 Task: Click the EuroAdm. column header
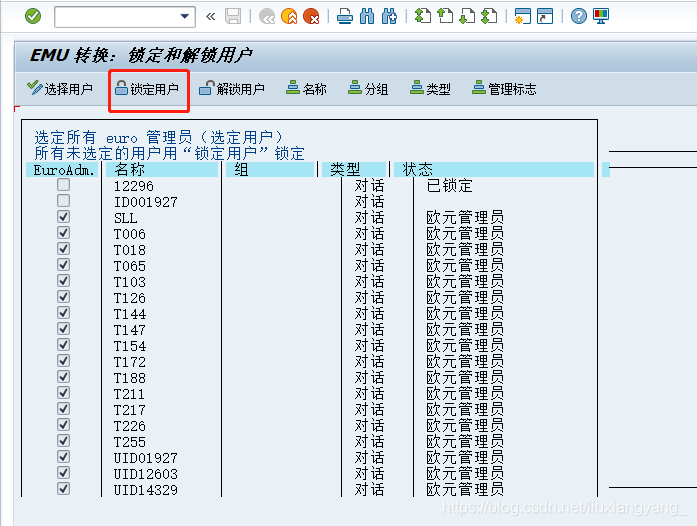tap(62, 169)
